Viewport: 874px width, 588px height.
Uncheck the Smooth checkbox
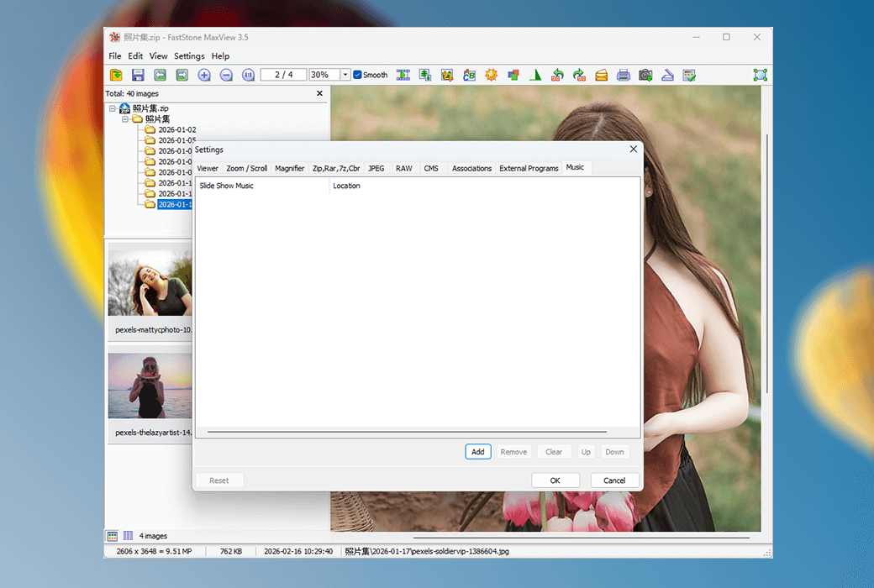pyautogui.click(x=358, y=75)
